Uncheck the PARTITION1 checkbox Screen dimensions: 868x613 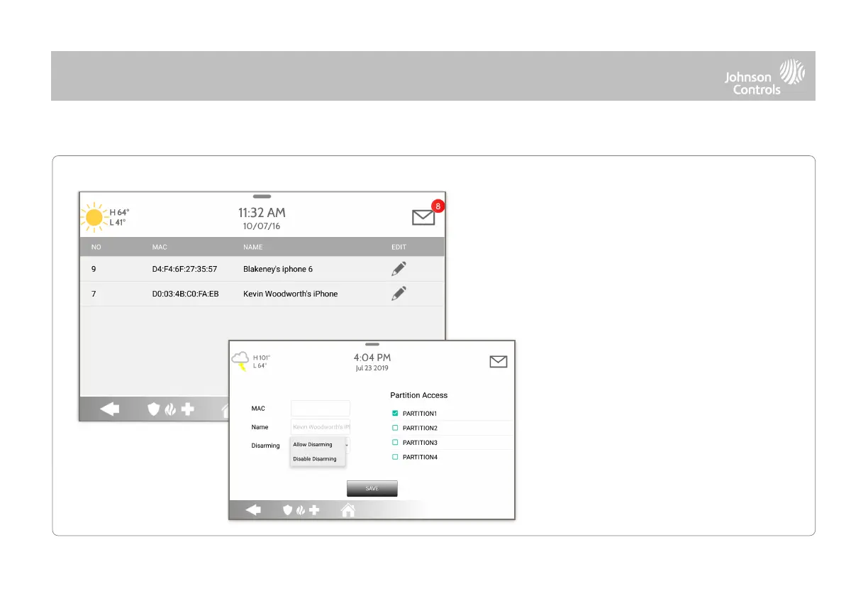coord(395,413)
